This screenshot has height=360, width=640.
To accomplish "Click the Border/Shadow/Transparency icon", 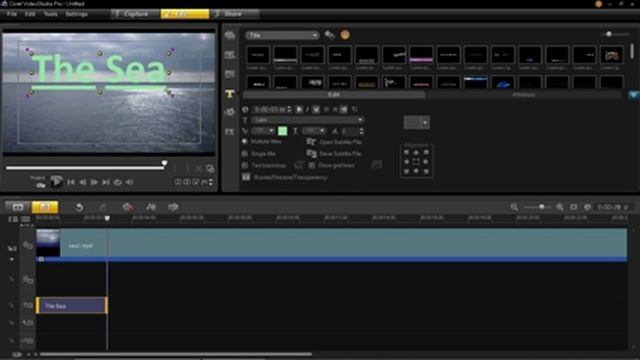I will point(246,177).
